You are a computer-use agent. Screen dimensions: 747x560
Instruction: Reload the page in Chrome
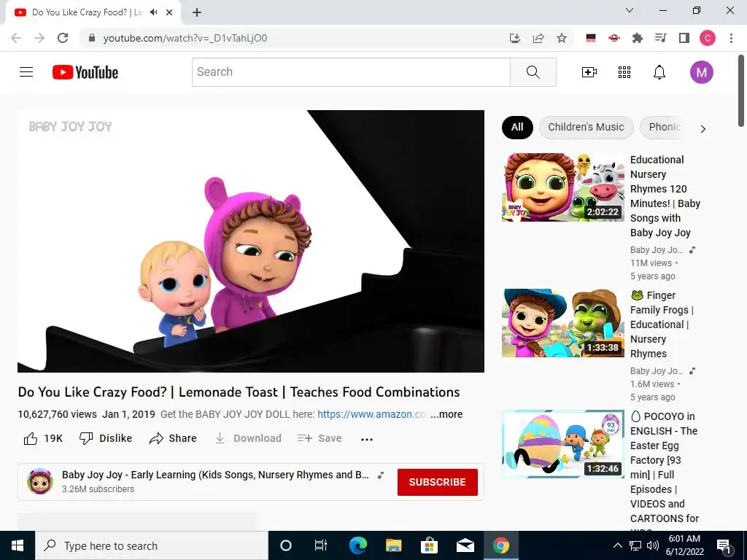pos(63,38)
